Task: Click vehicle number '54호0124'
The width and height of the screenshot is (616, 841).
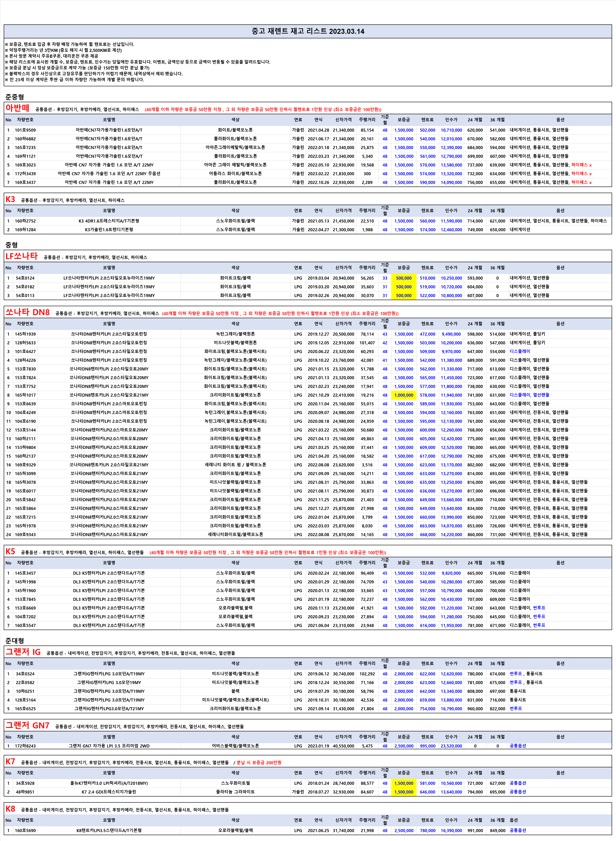Action: click(25, 278)
